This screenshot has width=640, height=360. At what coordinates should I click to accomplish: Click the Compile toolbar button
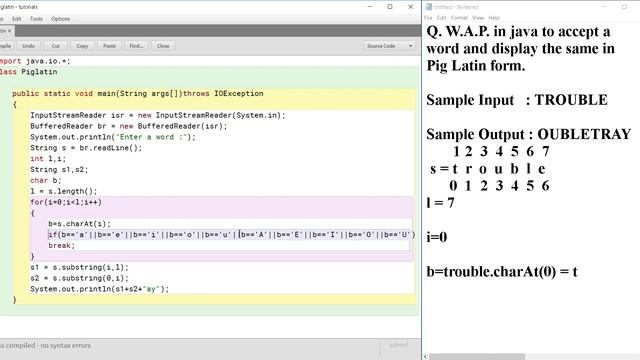(6, 46)
